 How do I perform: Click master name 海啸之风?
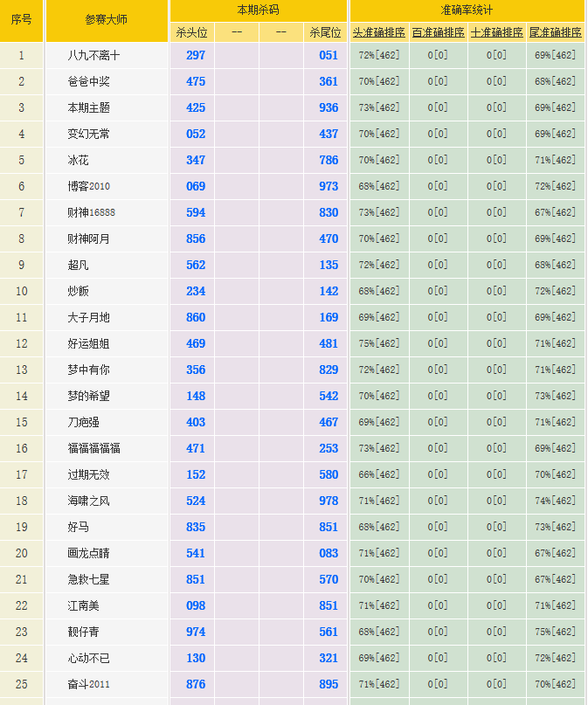[88, 501]
